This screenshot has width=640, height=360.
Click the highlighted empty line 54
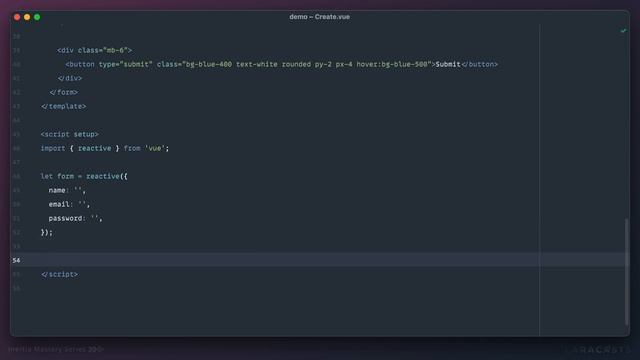pyautogui.click(x=320, y=260)
